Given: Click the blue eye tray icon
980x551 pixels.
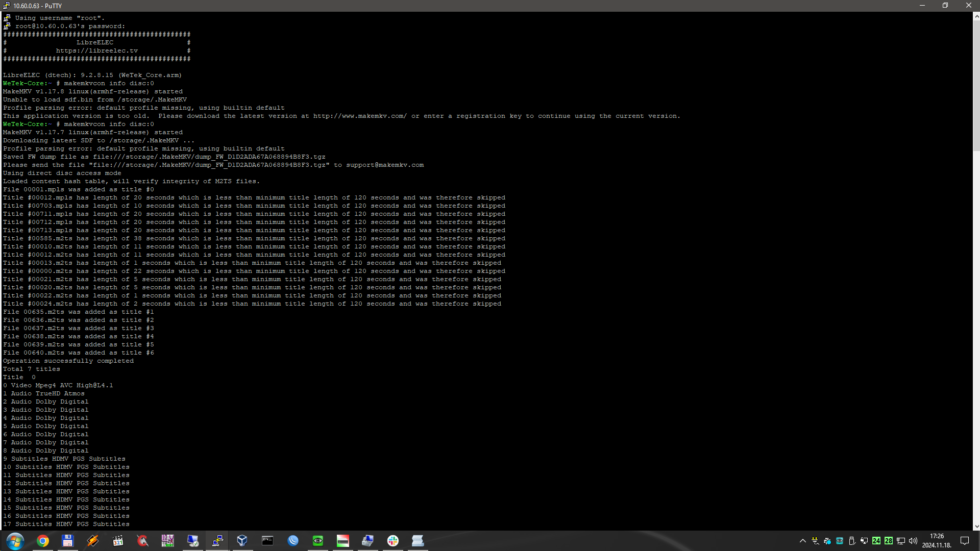Looking at the screenshot, I should 840,541.
